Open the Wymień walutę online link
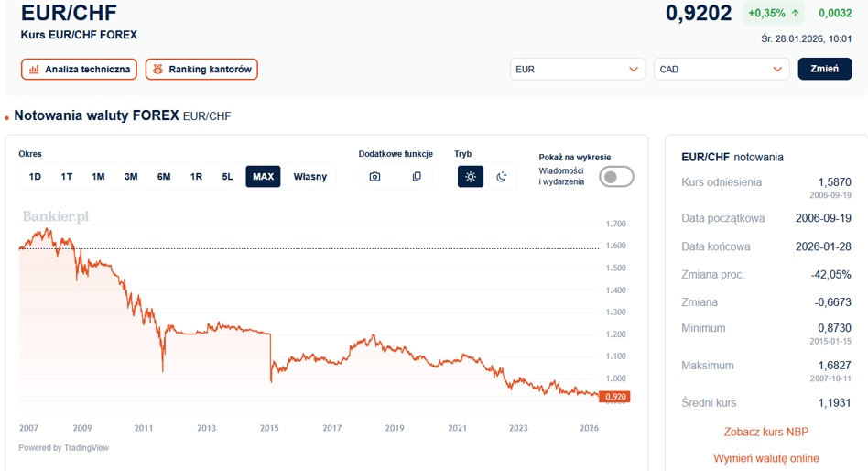This screenshot has height=471, width=868. 766,458
